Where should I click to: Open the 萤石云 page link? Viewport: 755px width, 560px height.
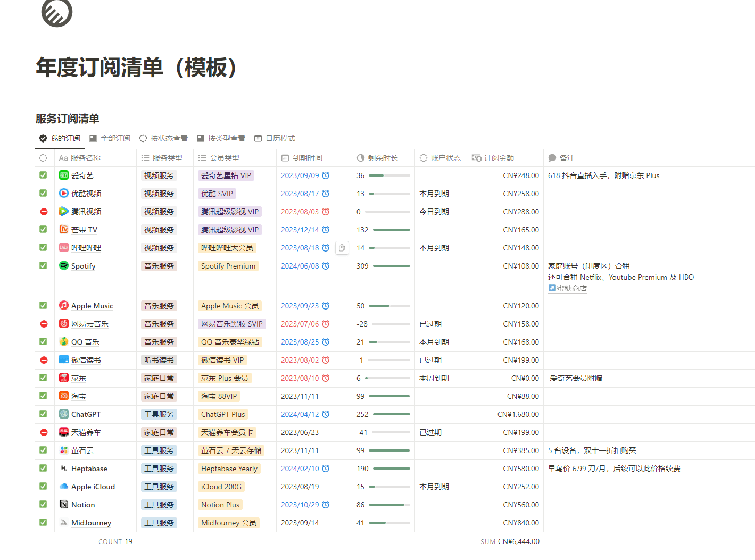(82, 450)
